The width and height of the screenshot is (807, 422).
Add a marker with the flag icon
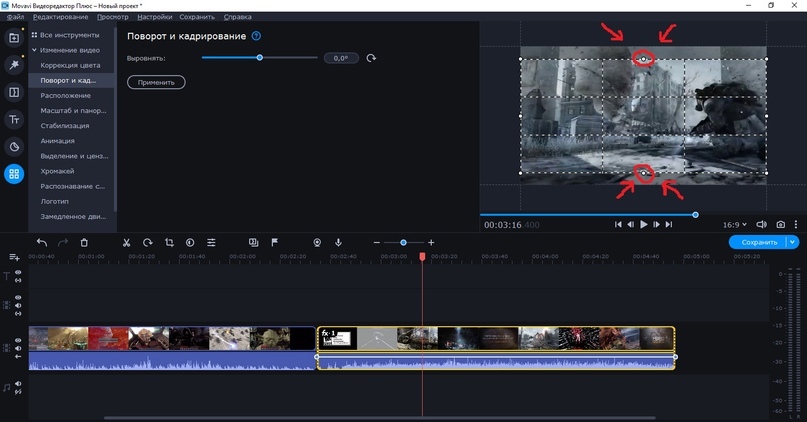point(275,242)
